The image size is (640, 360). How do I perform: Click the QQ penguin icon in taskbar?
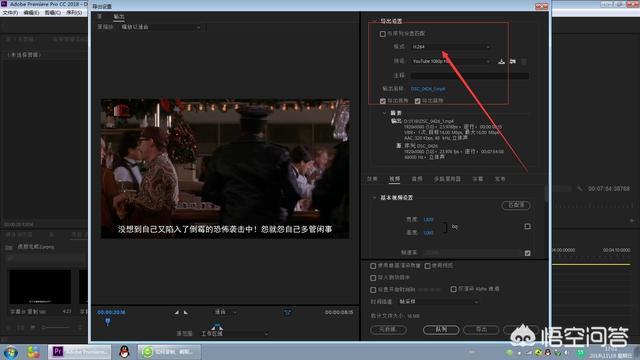pos(124,351)
